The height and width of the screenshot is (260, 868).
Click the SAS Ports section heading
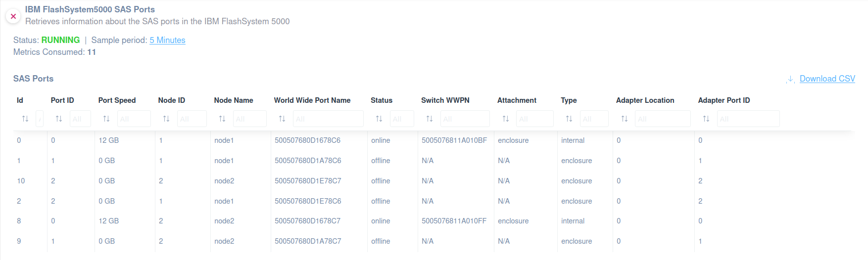click(33, 79)
